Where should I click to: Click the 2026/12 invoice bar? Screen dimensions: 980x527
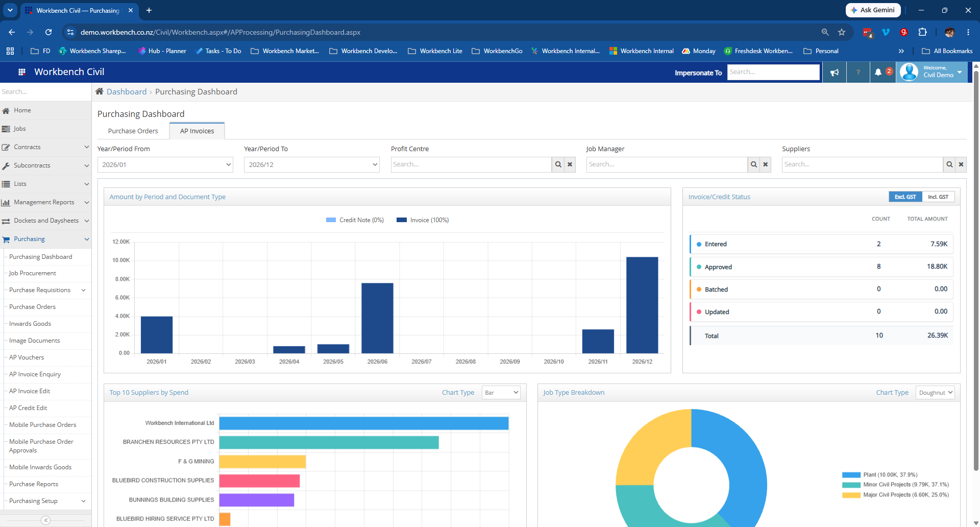(642, 305)
